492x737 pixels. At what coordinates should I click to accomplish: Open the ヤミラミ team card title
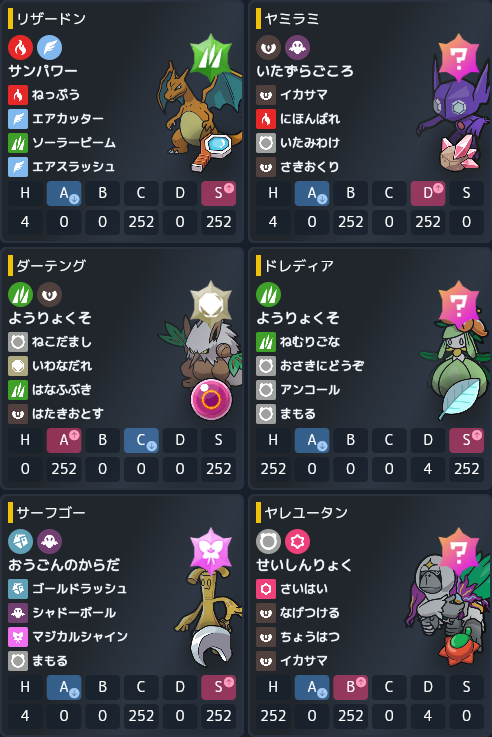coord(291,19)
